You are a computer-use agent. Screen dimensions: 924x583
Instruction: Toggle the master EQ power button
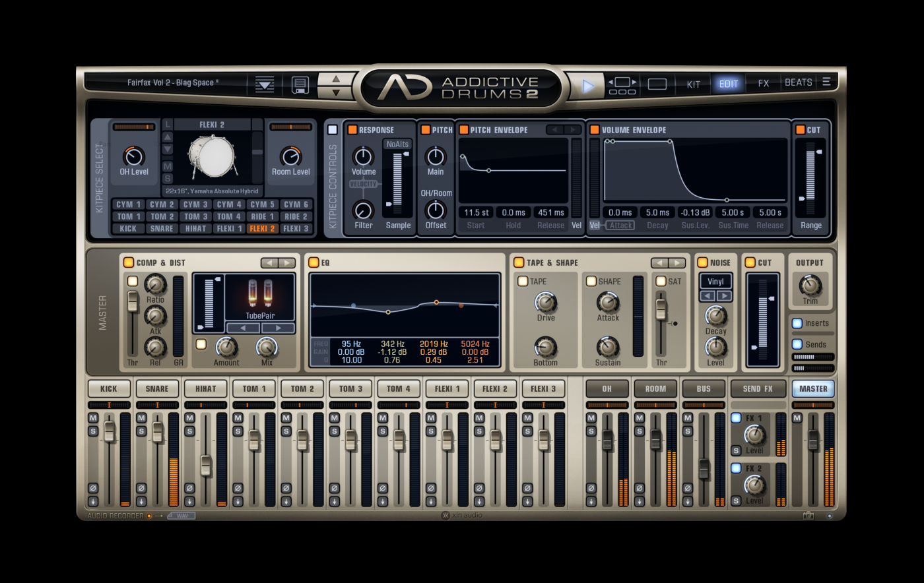[314, 262]
